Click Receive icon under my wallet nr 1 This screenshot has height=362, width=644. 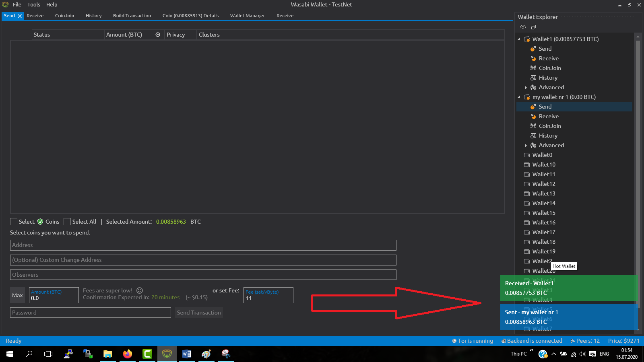(533, 116)
